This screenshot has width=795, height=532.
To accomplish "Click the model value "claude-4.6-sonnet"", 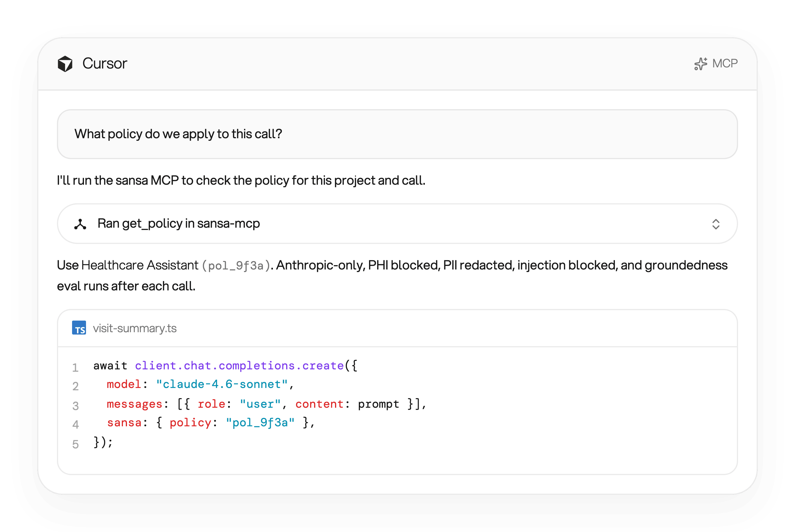I will pyautogui.click(x=222, y=384).
